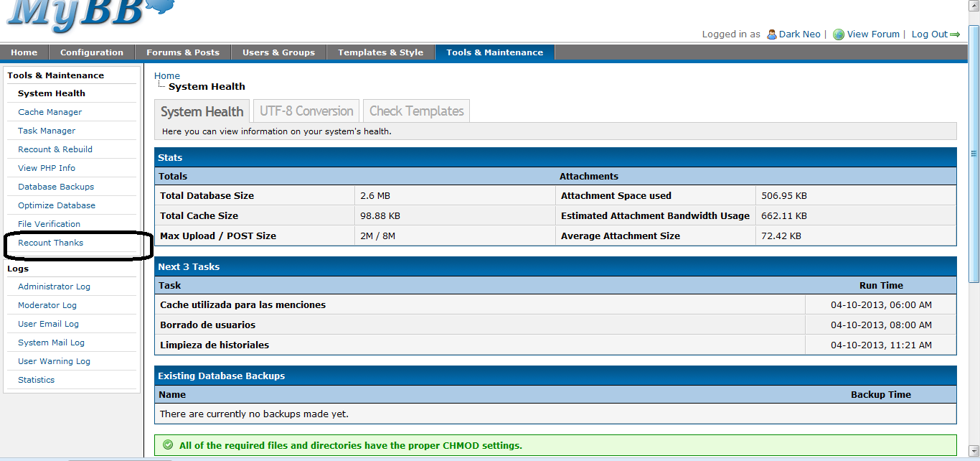Select Recount Thanks in the sidebar
Screen dimensions: 980x461
(50, 243)
